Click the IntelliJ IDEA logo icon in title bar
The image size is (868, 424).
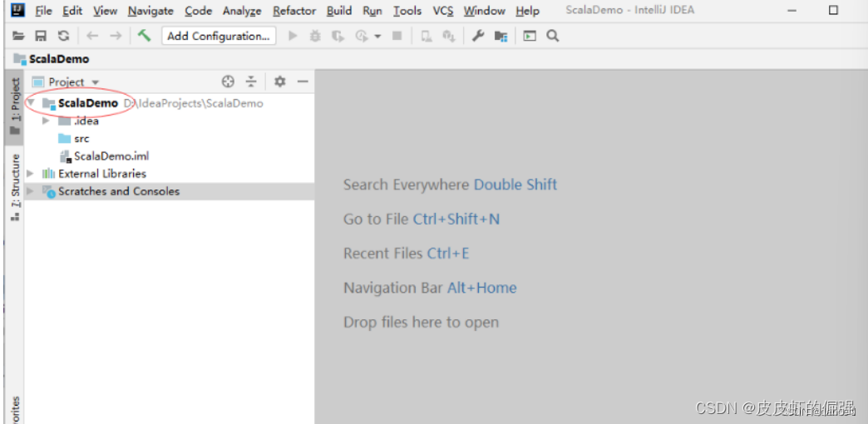(x=18, y=10)
